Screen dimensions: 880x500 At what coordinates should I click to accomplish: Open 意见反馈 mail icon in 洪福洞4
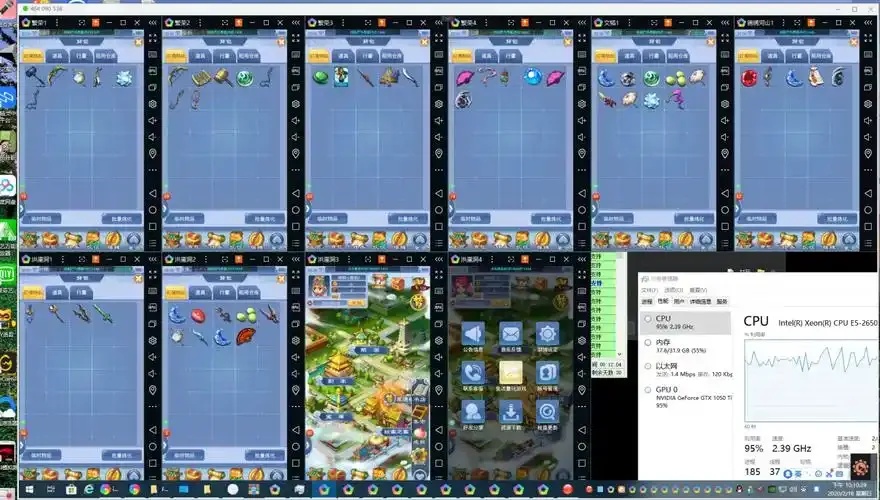[510, 334]
